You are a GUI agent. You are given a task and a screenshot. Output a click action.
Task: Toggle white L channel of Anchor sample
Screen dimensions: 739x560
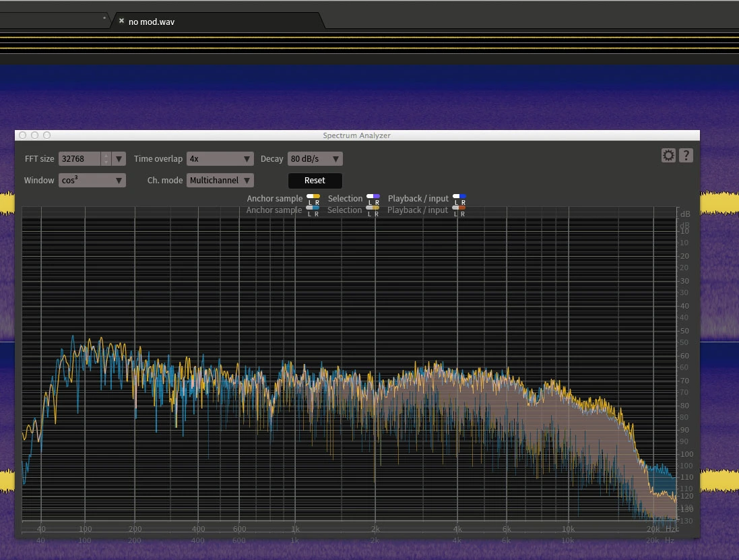(310, 197)
